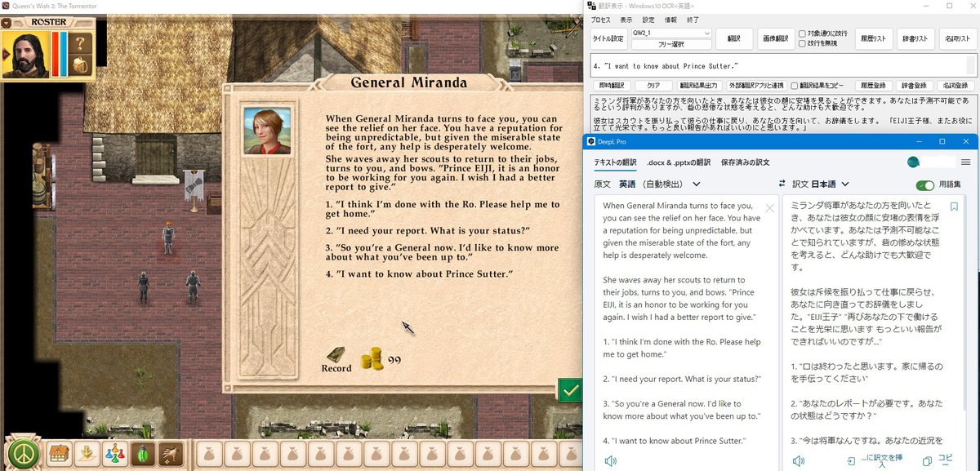
Task: Choose game dialog option 4 about Prince Sutter
Action: (418, 273)
